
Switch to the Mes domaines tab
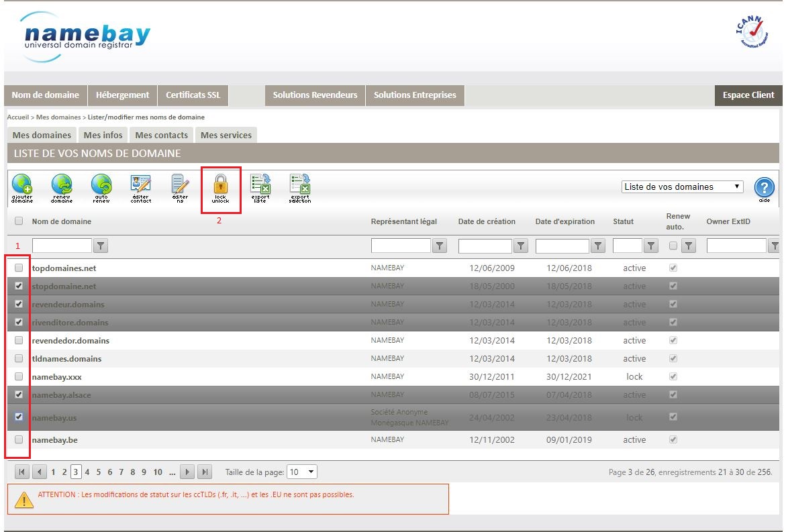42,136
